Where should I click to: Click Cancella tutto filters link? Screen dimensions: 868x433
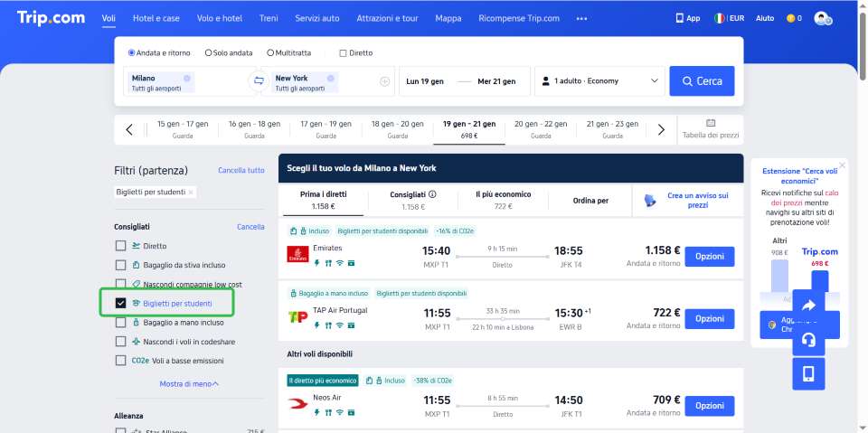pyautogui.click(x=241, y=171)
